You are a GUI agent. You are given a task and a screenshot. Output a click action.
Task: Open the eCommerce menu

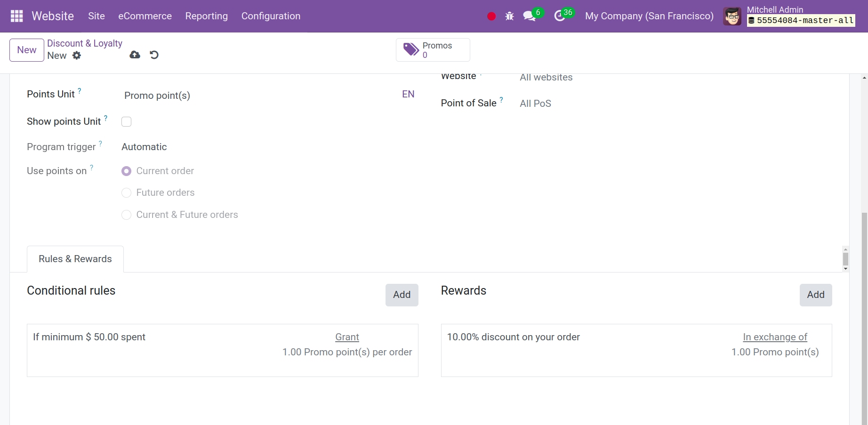[145, 16]
